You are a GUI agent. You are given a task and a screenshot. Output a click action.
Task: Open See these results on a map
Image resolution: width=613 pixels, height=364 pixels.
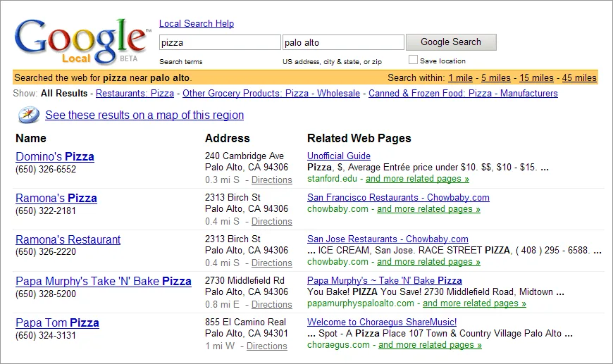tap(144, 115)
